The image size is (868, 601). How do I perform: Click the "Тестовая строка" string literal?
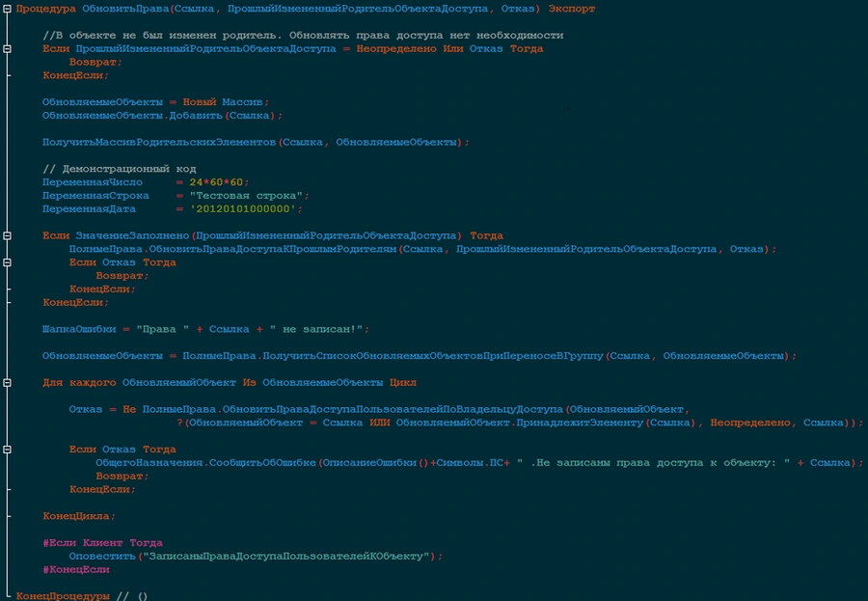pyautogui.click(x=250, y=196)
